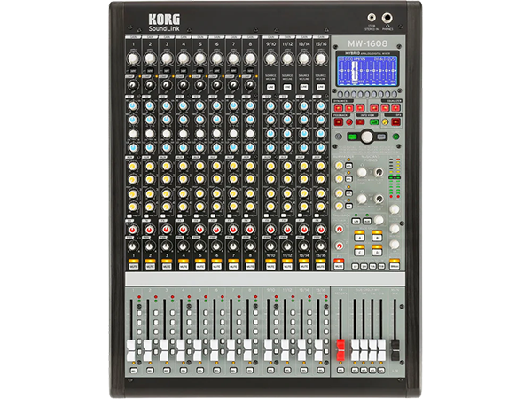Click the PHONES jack at top right

[387, 18]
